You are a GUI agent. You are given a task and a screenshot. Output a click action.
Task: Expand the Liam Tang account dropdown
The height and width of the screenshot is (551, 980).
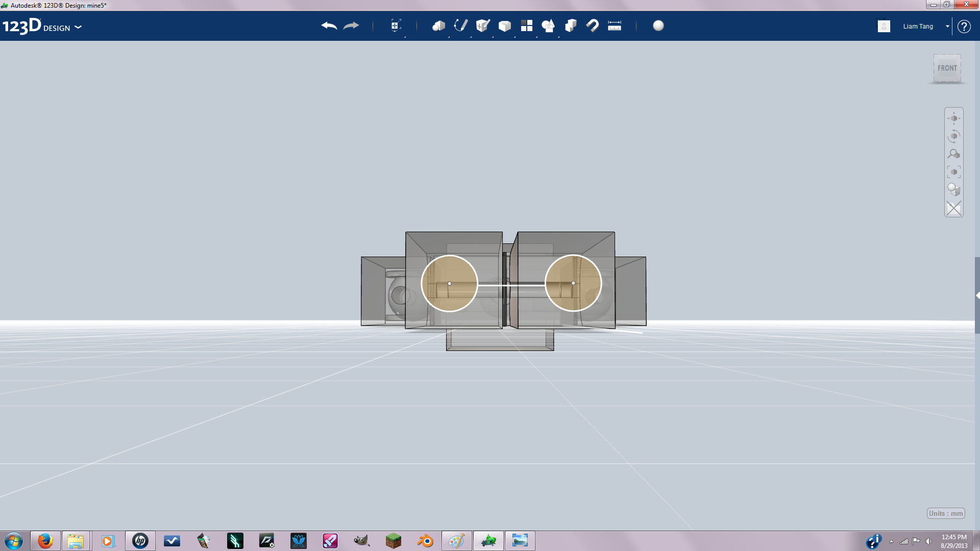tap(947, 26)
